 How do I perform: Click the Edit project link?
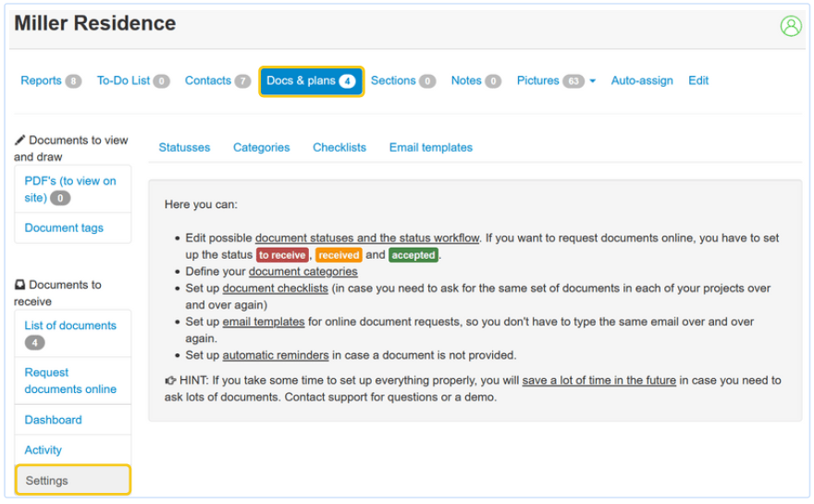point(698,81)
